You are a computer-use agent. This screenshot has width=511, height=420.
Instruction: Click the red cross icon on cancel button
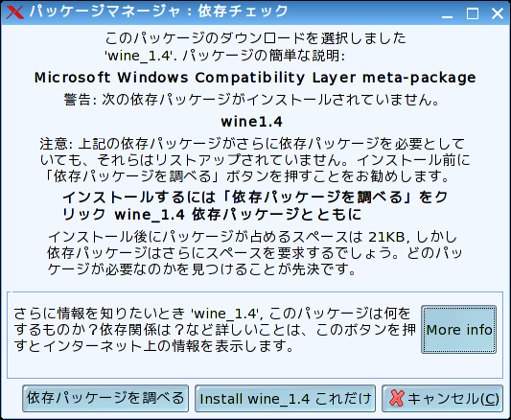(396, 398)
